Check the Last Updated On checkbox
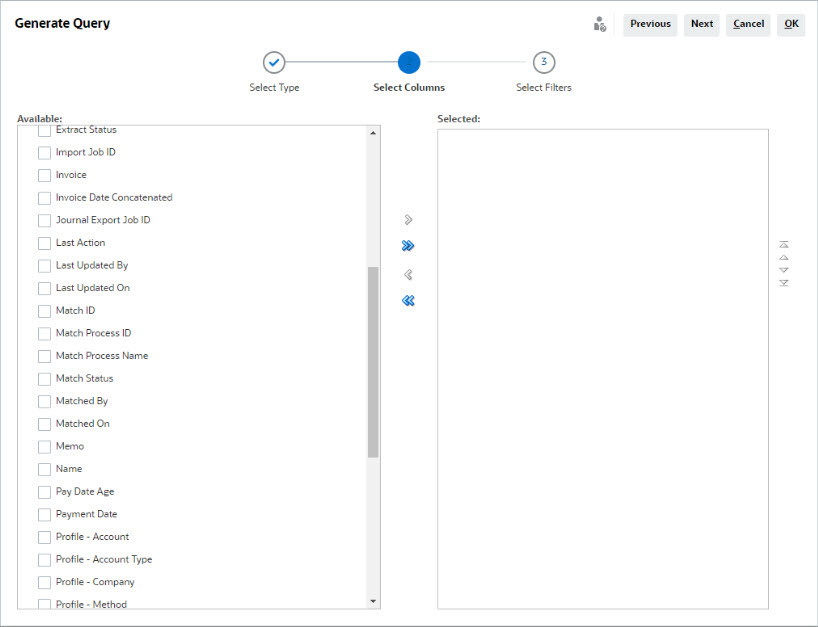The image size is (818, 627). click(44, 288)
